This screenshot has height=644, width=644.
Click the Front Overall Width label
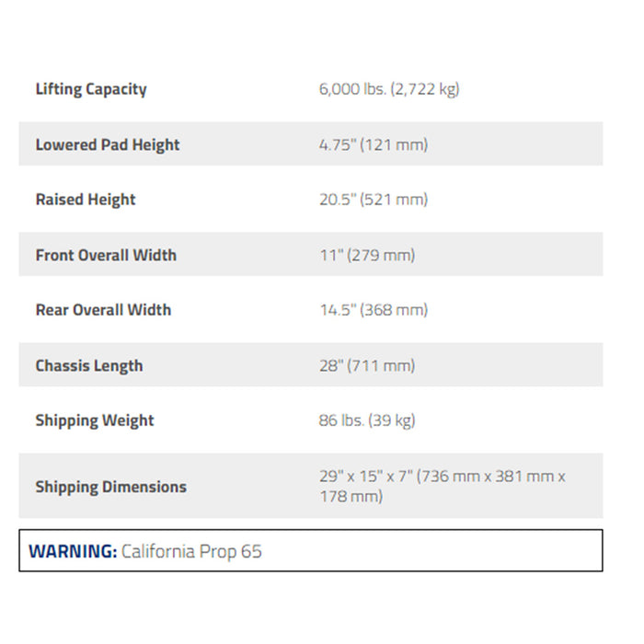pyautogui.click(x=106, y=255)
